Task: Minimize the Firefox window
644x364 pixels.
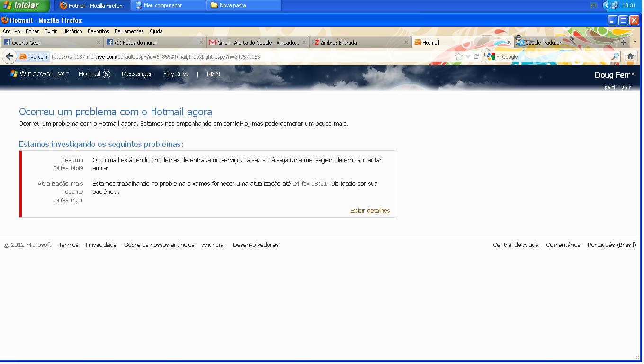Action: [613, 20]
